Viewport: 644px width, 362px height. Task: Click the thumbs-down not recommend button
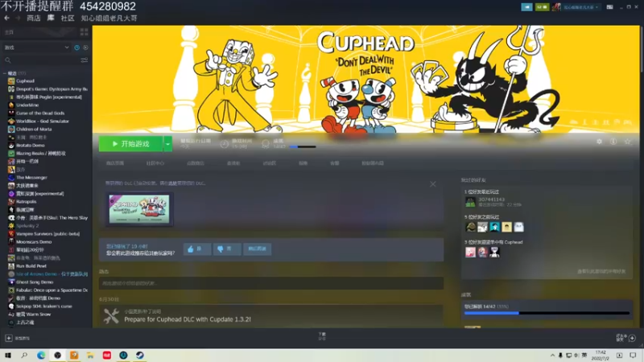coord(227,249)
